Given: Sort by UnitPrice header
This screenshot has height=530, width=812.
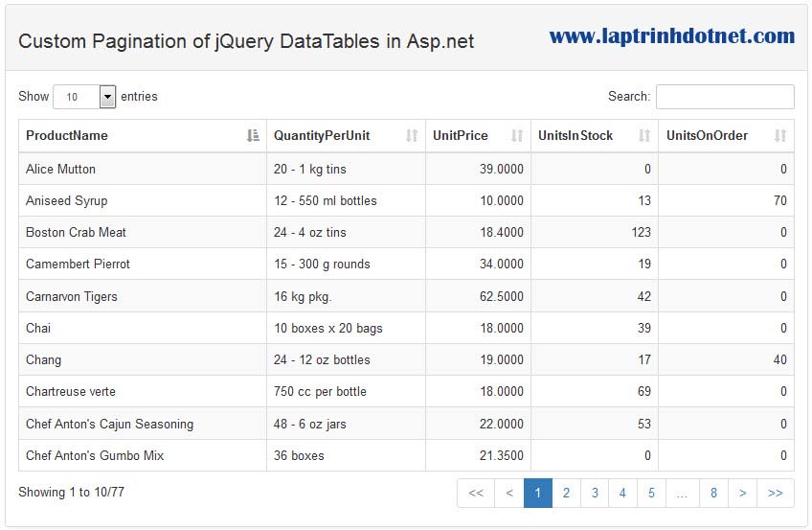Looking at the screenshot, I should [x=478, y=136].
